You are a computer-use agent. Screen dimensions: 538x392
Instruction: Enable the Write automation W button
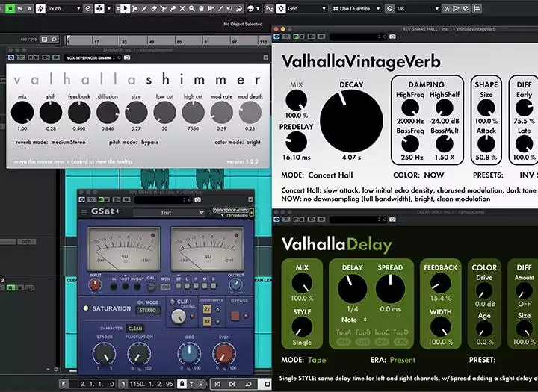pos(20,8)
